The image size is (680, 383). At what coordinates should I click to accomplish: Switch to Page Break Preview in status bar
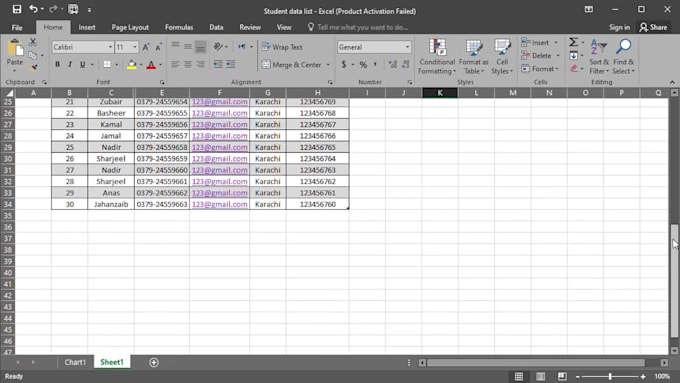click(562, 376)
